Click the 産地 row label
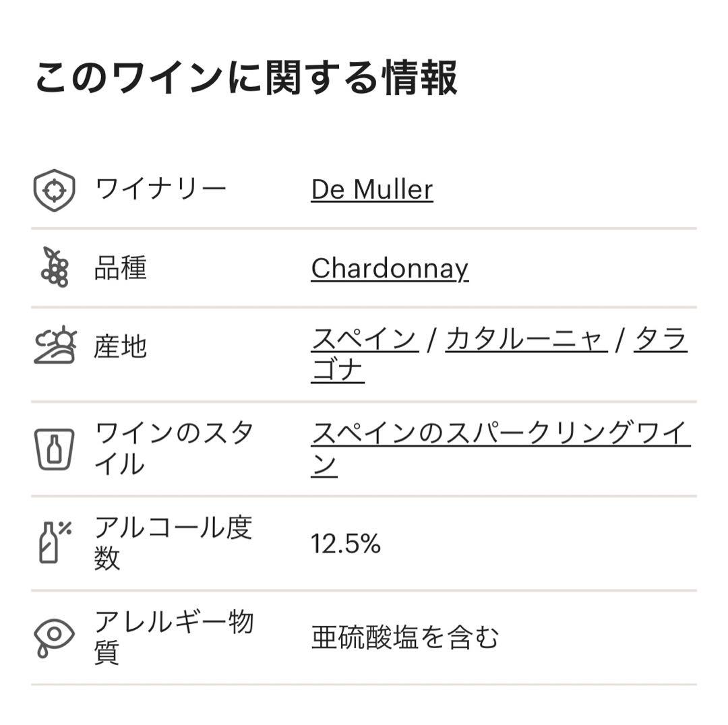Image resolution: width=728 pixels, height=725 pixels. point(121,347)
